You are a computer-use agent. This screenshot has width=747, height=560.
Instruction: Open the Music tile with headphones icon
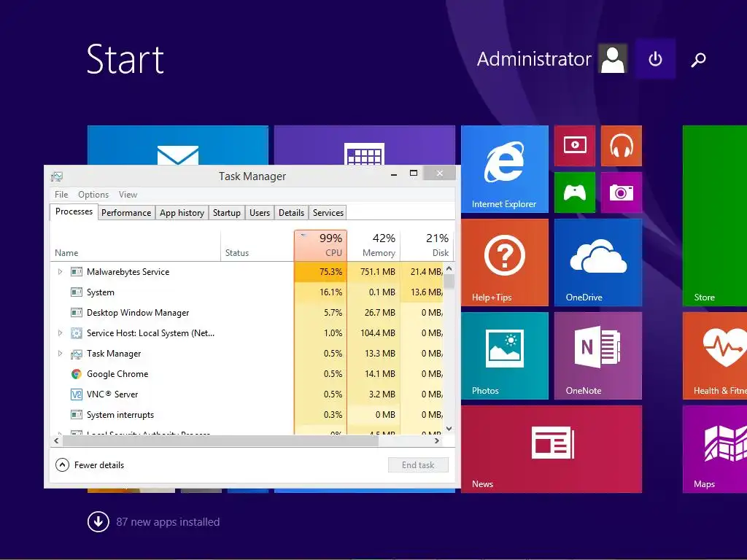click(x=622, y=146)
